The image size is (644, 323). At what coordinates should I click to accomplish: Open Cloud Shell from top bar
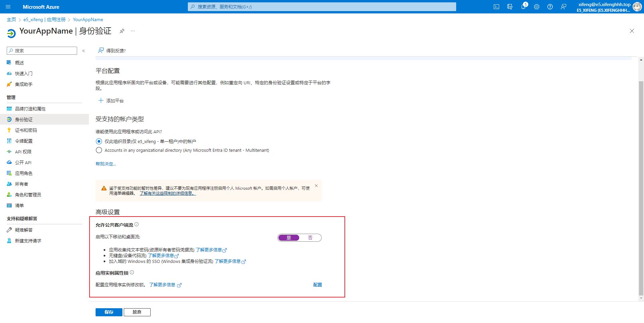pos(496,7)
